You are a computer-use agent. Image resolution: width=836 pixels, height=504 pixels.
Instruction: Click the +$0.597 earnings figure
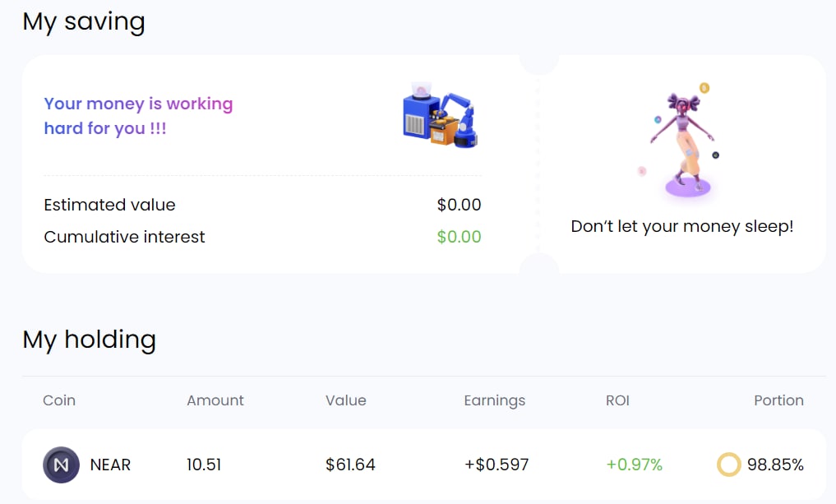tap(497, 465)
